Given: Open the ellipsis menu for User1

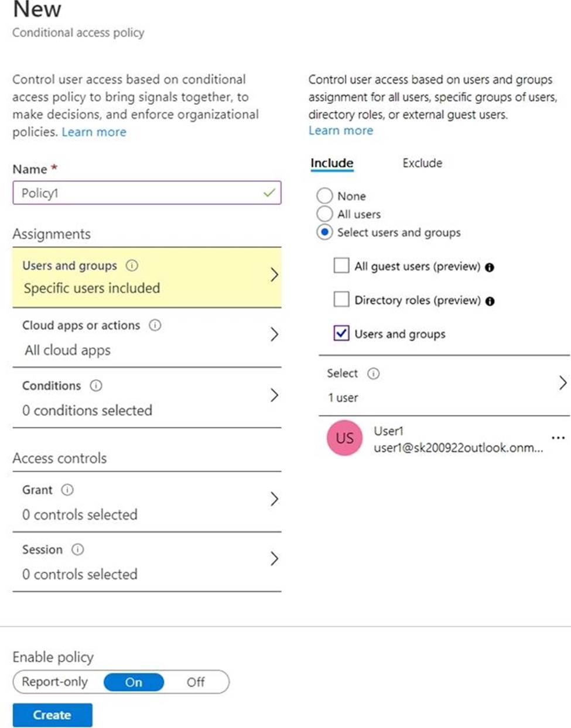Looking at the screenshot, I should coord(558,438).
